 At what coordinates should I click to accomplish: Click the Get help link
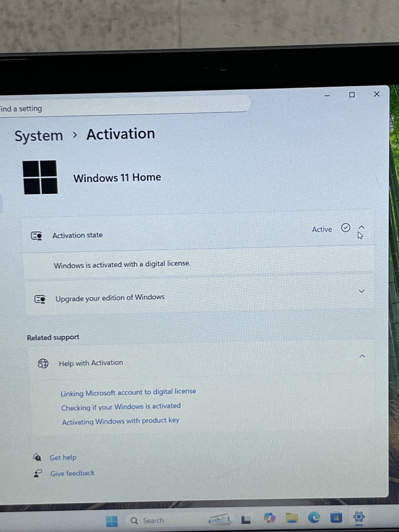[x=63, y=458]
